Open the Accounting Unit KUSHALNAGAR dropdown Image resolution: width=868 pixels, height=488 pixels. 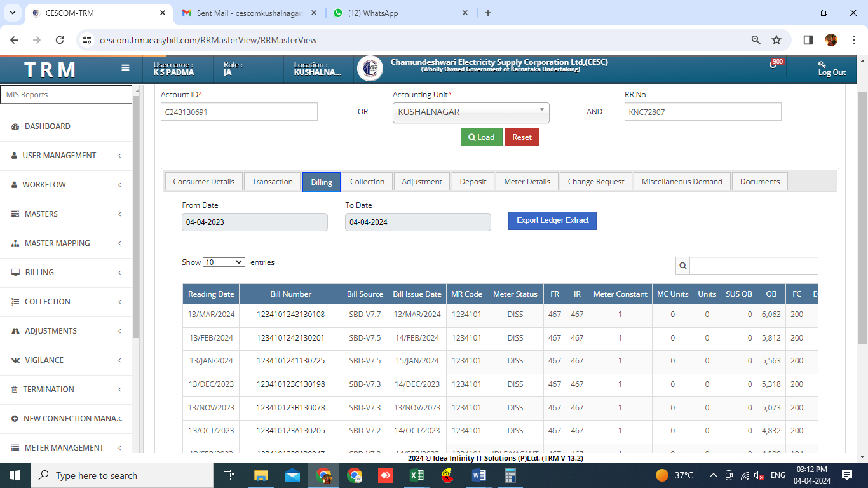(x=471, y=112)
